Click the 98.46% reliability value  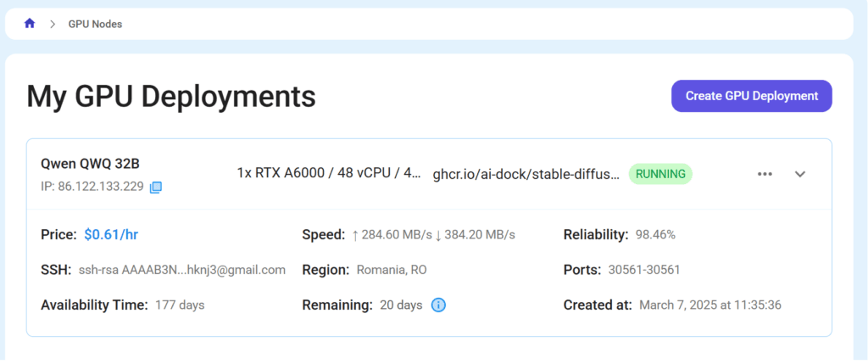pyautogui.click(x=655, y=234)
